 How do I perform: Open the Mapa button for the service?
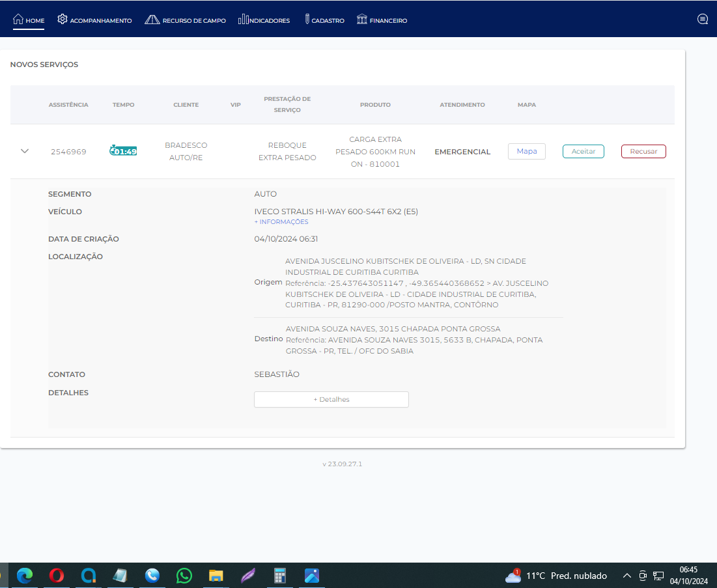pos(526,151)
